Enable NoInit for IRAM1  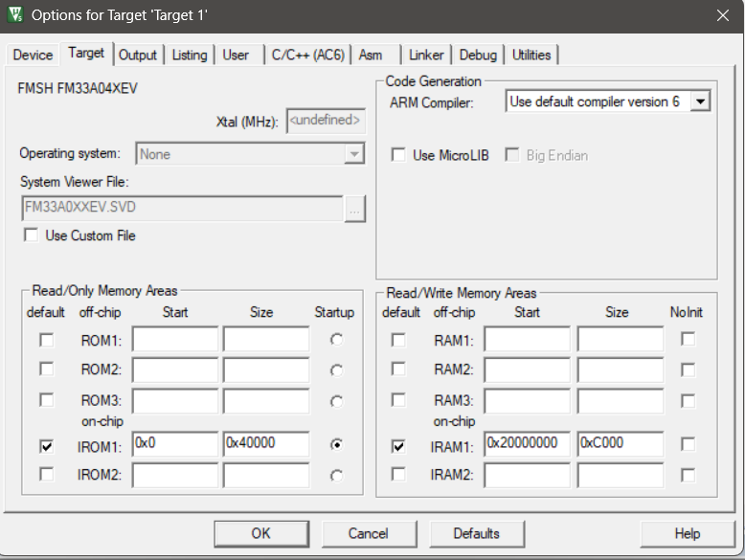coord(688,444)
